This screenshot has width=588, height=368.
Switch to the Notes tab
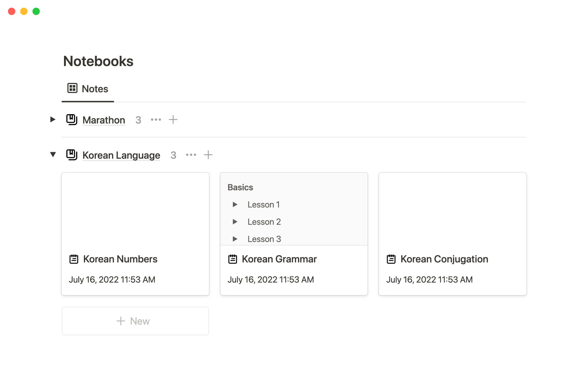point(95,89)
